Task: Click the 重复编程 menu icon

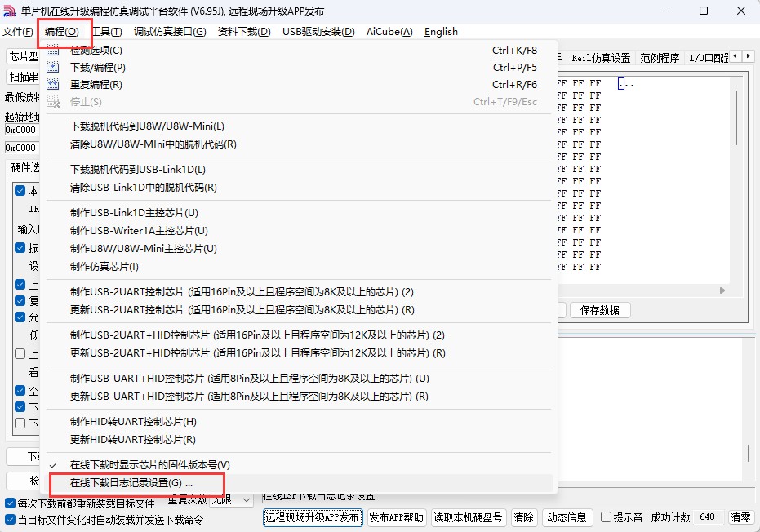Action: tap(52, 84)
